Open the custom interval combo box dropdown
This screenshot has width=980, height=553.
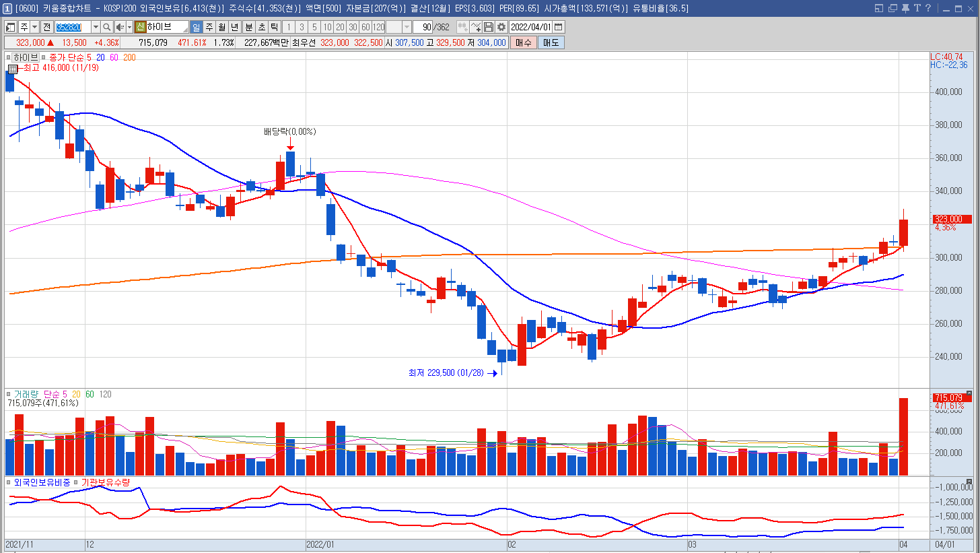[407, 27]
